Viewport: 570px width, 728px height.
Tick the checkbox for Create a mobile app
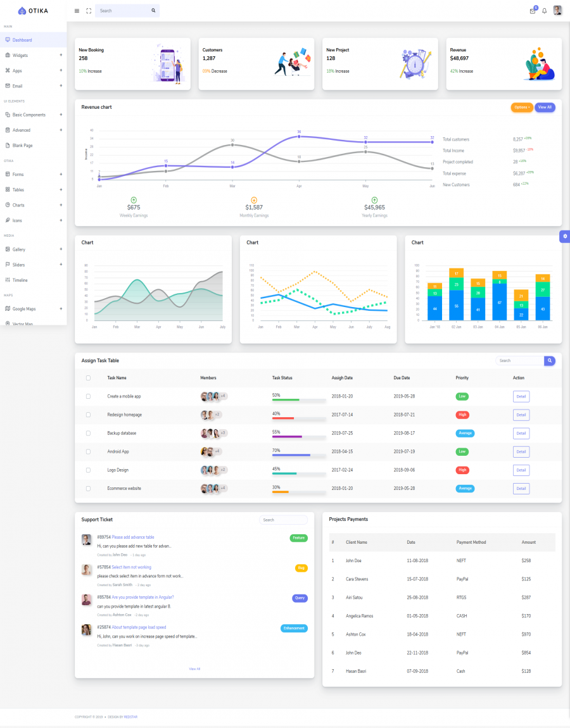88,396
